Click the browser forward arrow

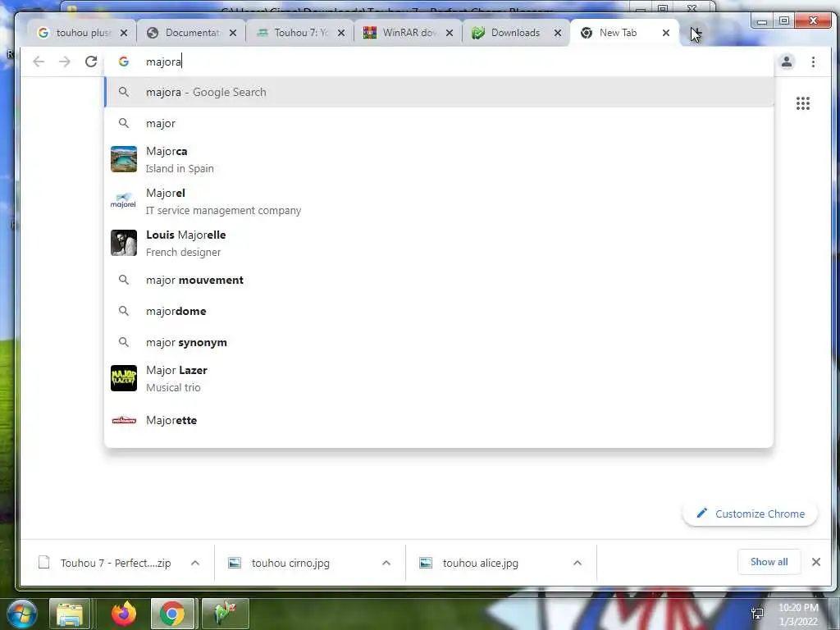click(x=65, y=62)
